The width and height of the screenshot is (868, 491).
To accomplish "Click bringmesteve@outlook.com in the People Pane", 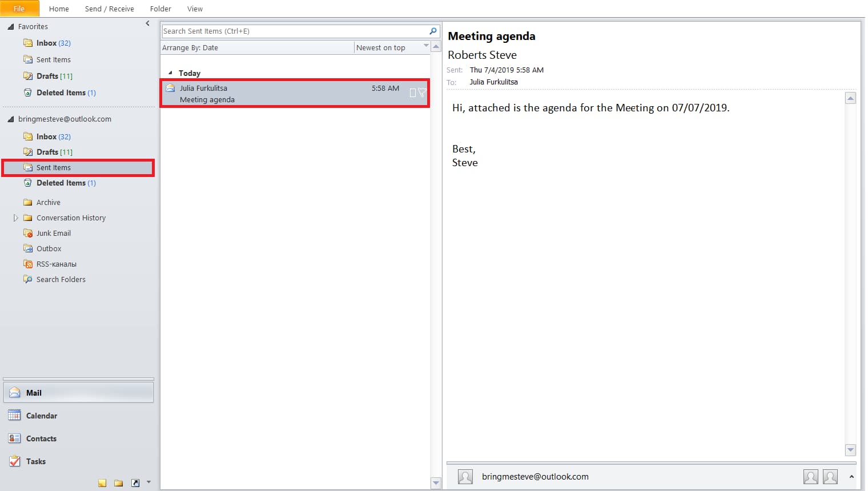I will click(x=535, y=477).
